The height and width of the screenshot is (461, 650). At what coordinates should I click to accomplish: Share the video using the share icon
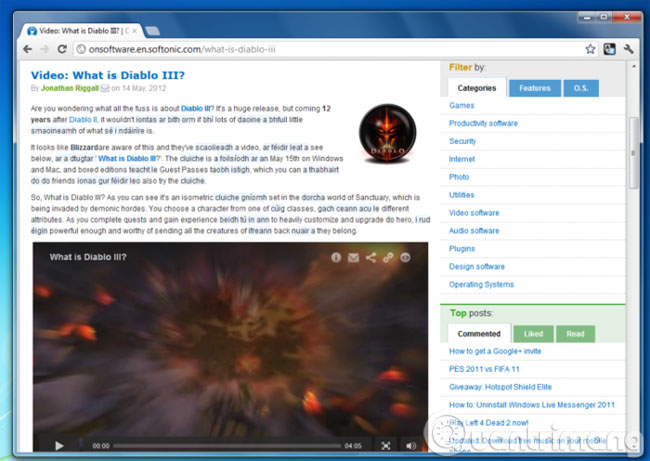[371, 257]
